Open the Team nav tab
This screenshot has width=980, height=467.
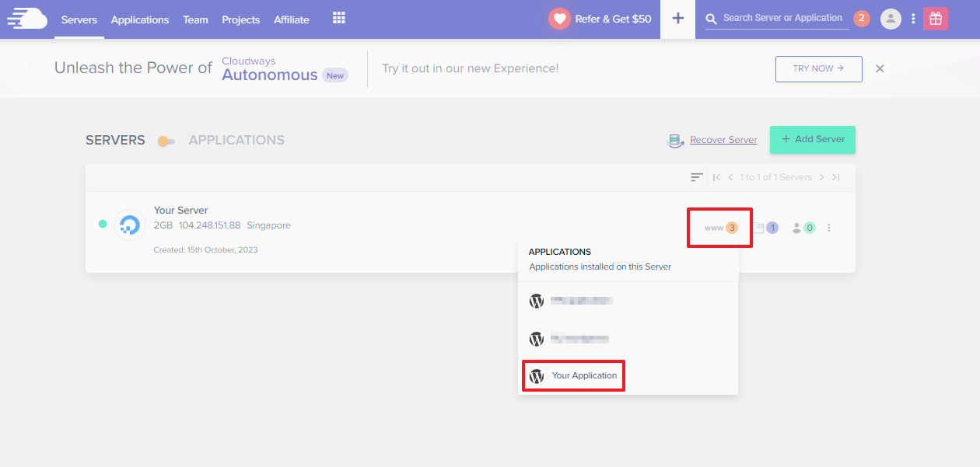click(x=195, y=19)
